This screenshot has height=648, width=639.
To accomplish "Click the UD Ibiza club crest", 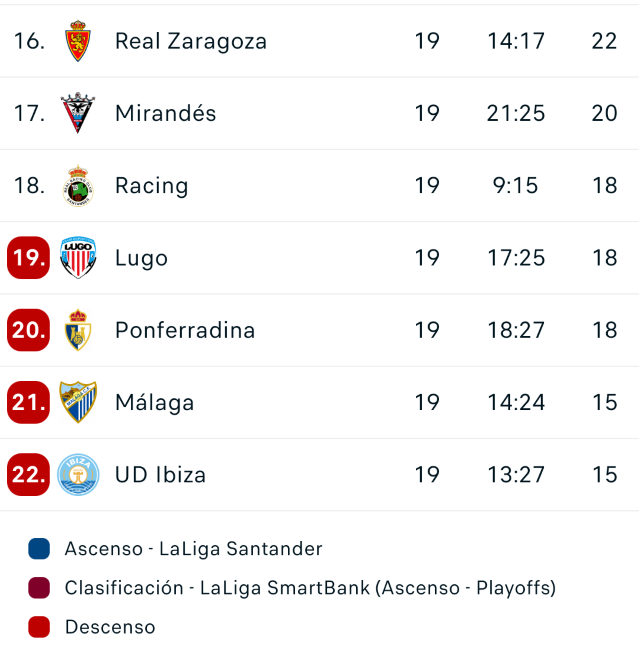I will point(77,474).
